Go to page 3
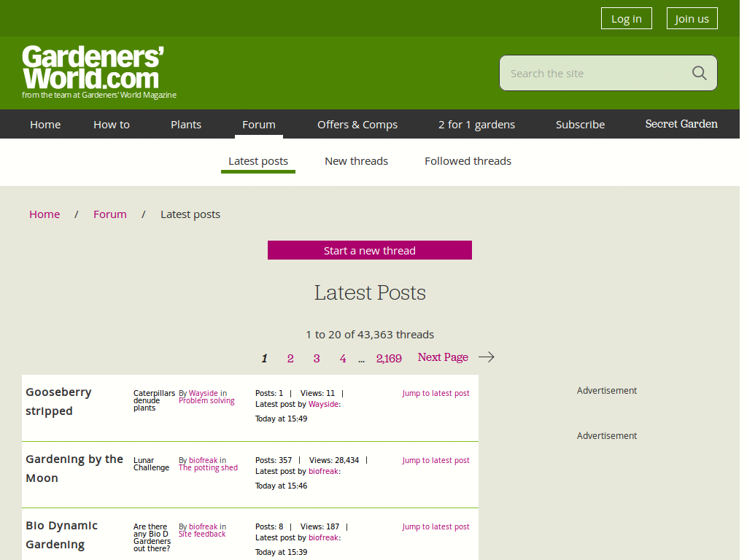The image size is (747, 560). click(x=317, y=358)
